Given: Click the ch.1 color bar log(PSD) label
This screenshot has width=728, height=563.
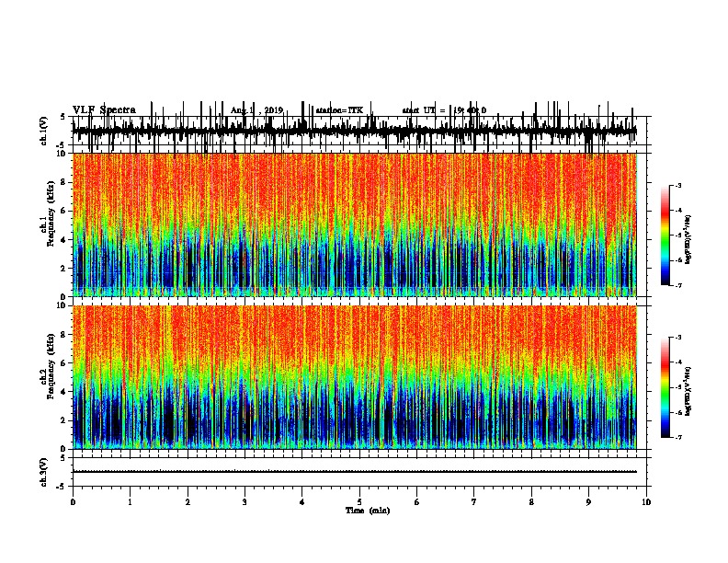Looking at the screenshot, I should [688, 239].
